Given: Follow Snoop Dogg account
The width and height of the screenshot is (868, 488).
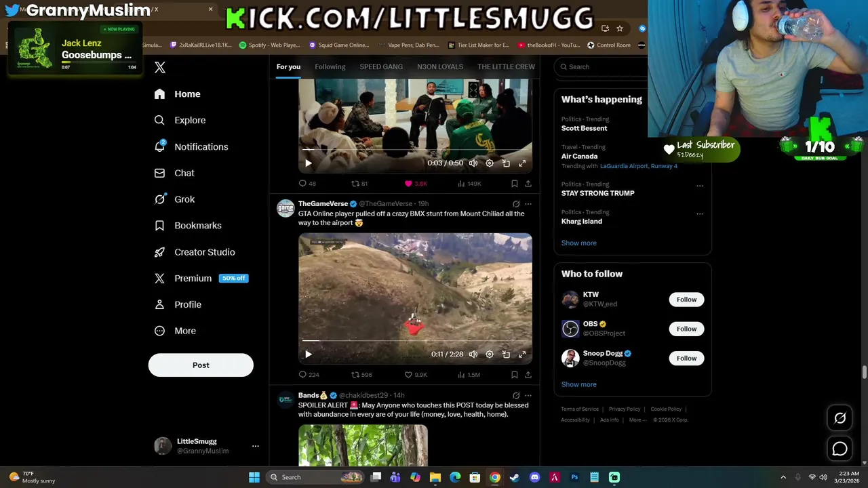Looking at the screenshot, I should pyautogui.click(x=686, y=359).
